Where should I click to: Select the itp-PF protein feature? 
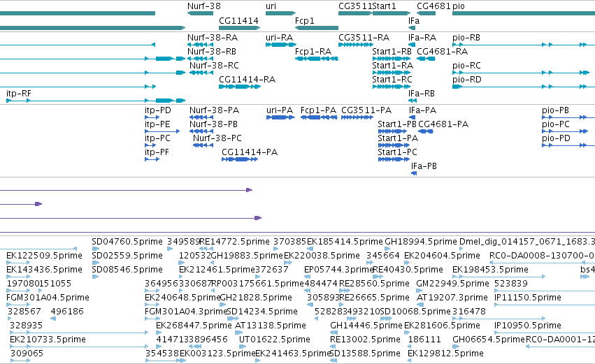click(x=152, y=159)
